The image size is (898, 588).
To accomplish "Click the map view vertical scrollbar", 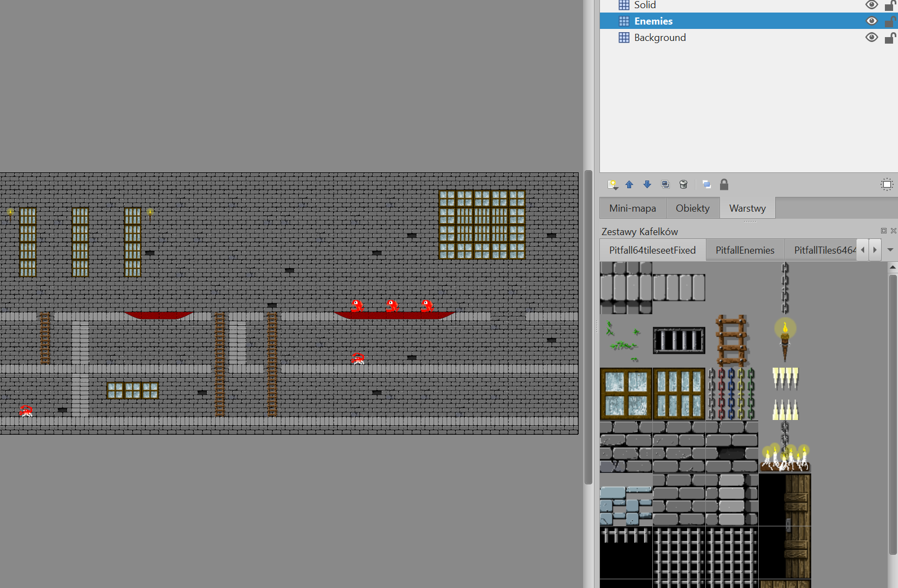I will pos(588,327).
